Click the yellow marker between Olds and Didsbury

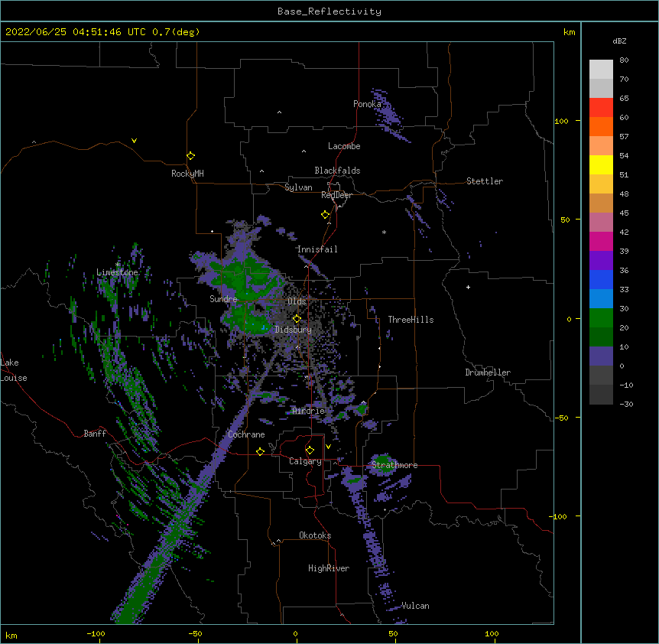click(297, 318)
